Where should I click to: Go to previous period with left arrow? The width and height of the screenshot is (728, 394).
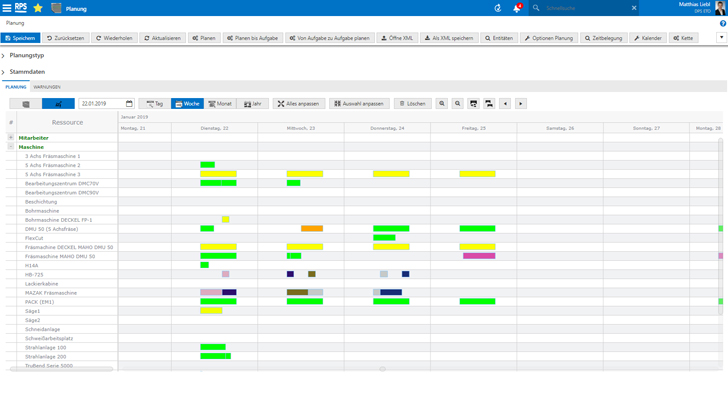[x=505, y=103]
